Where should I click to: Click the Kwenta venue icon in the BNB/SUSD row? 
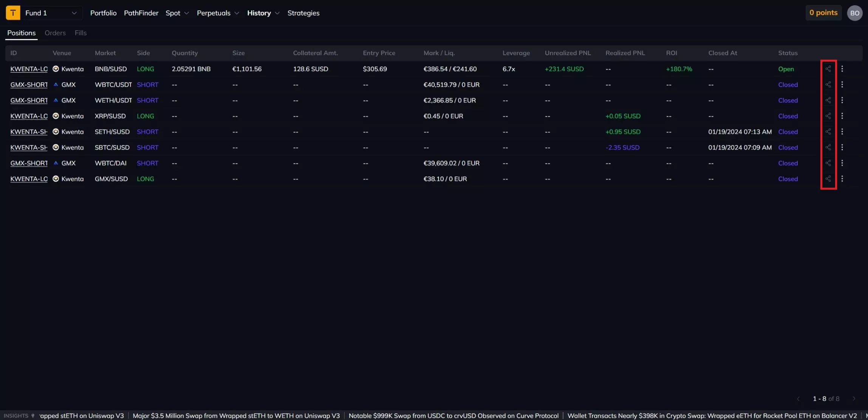point(56,69)
